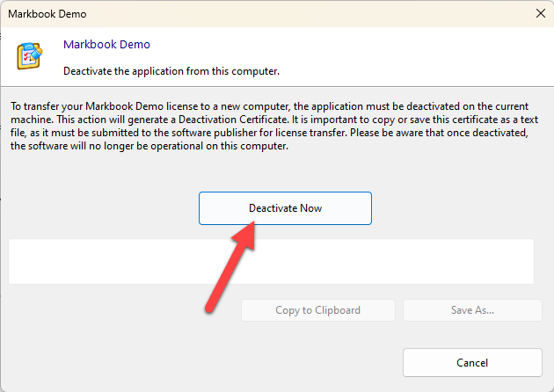Click the Markbook clipboard-and-pencil app icon
The height and width of the screenshot is (392, 554).
tap(29, 56)
